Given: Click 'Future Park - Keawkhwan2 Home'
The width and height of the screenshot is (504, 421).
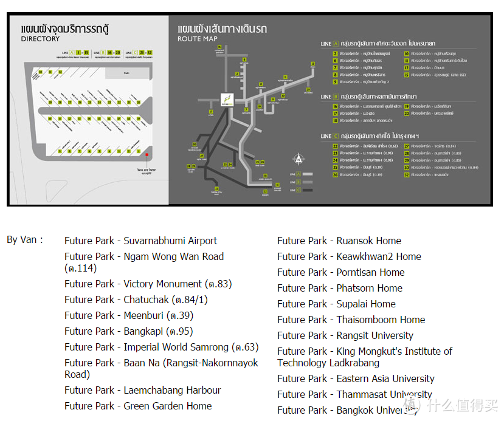Looking at the screenshot, I should (x=349, y=256).
